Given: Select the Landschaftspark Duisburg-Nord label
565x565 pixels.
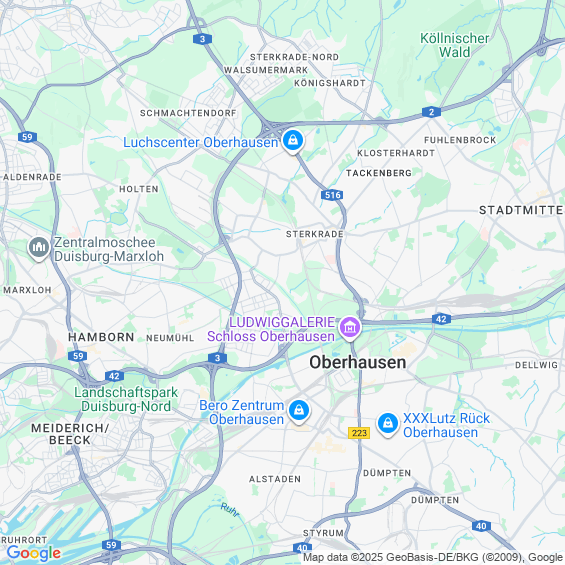Looking at the screenshot, I should coord(126,399).
